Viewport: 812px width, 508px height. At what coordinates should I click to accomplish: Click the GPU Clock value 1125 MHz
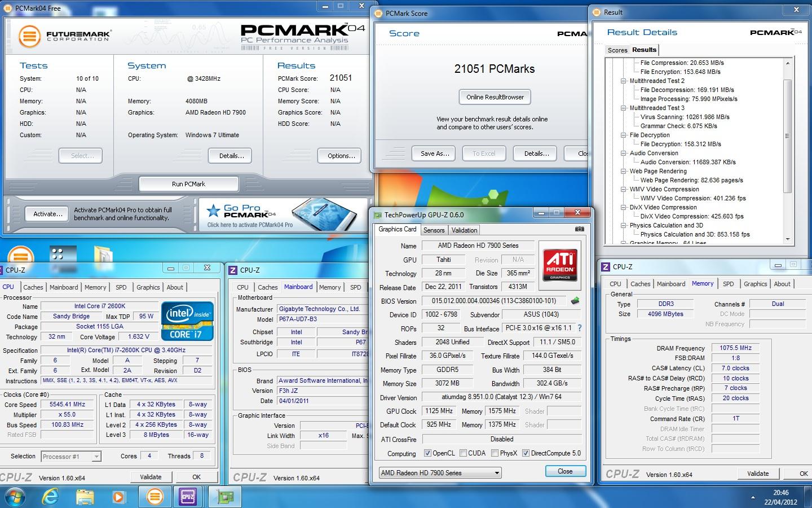pyautogui.click(x=439, y=411)
